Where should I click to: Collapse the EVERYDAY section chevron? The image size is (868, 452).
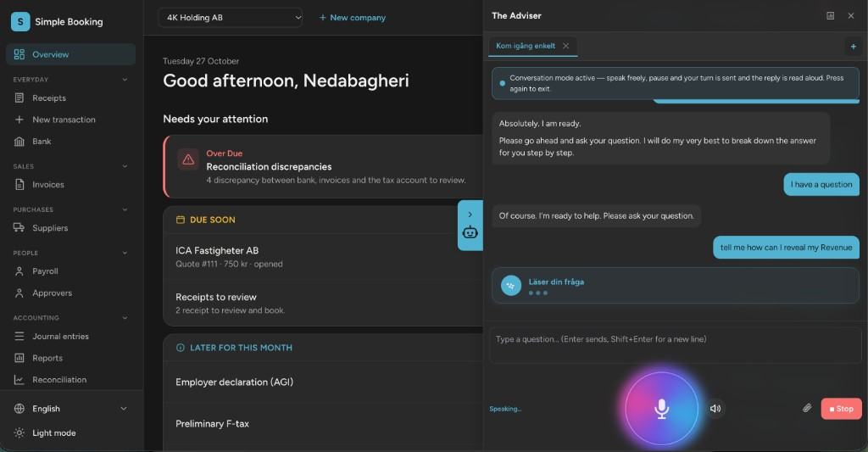click(125, 80)
